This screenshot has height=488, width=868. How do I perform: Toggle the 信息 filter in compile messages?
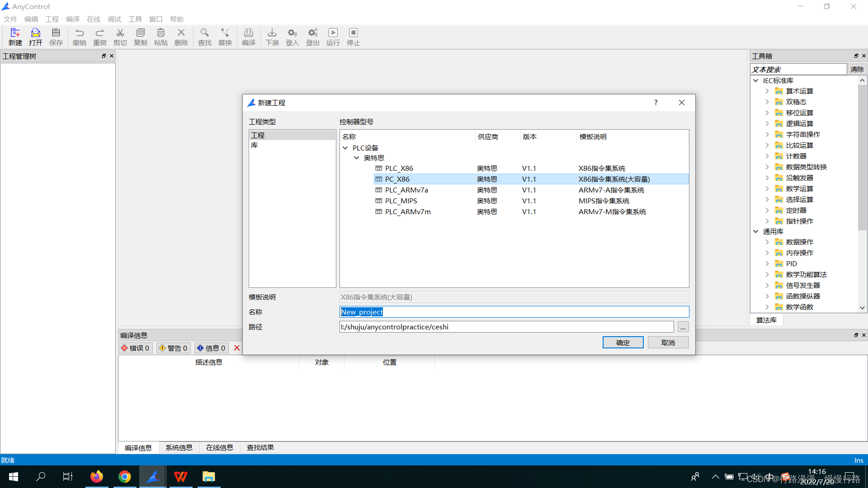pyautogui.click(x=211, y=348)
